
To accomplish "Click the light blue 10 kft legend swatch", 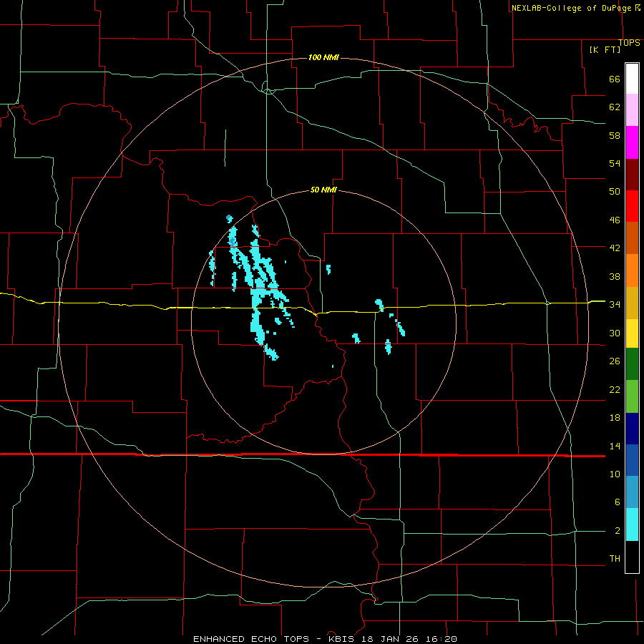I will click(x=632, y=492).
